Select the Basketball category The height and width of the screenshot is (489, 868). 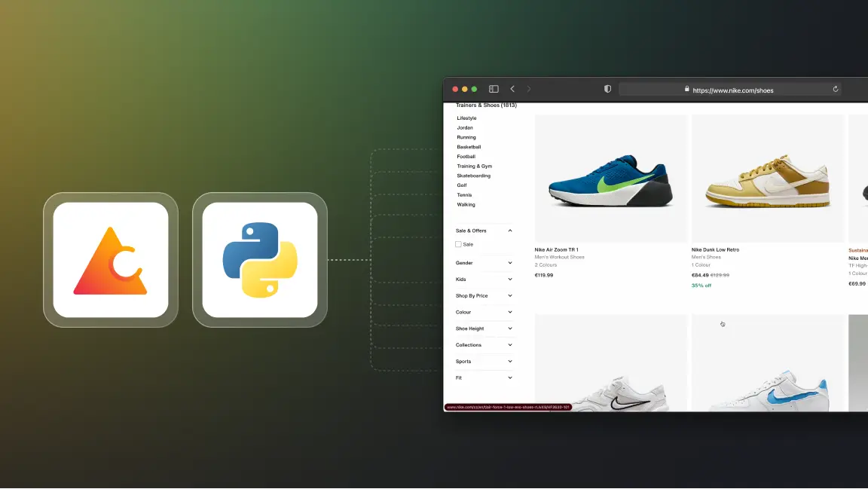pos(469,147)
